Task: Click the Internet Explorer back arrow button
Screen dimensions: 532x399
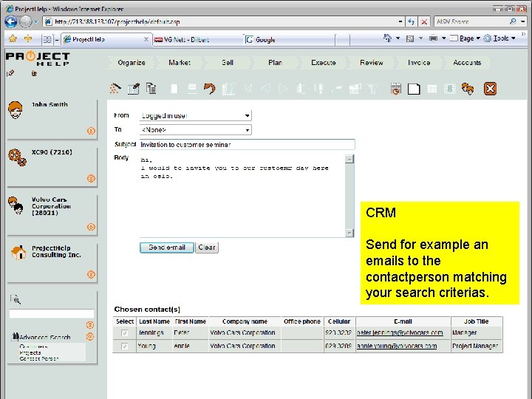Action: [11, 21]
